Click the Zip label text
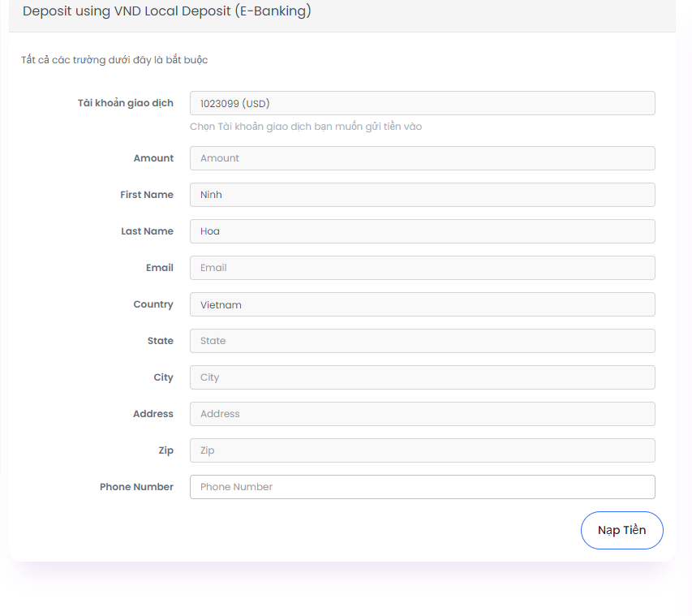Image resolution: width=692 pixels, height=616 pixels. (x=166, y=450)
